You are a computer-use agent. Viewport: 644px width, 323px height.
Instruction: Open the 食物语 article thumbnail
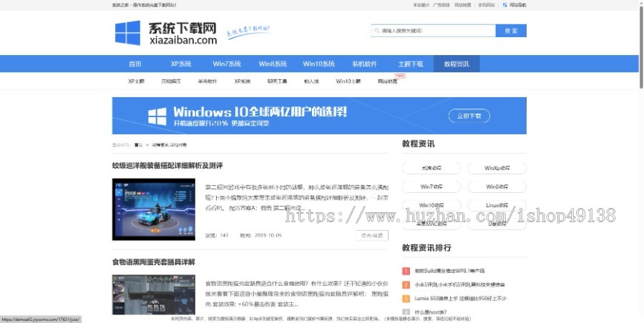[x=154, y=294]
